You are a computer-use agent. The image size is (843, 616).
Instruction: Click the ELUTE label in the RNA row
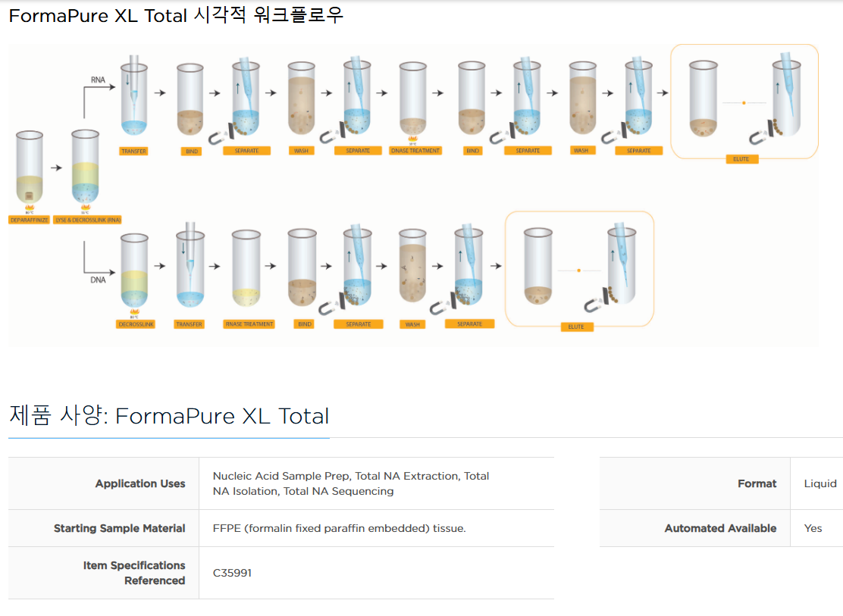point(741,159)
